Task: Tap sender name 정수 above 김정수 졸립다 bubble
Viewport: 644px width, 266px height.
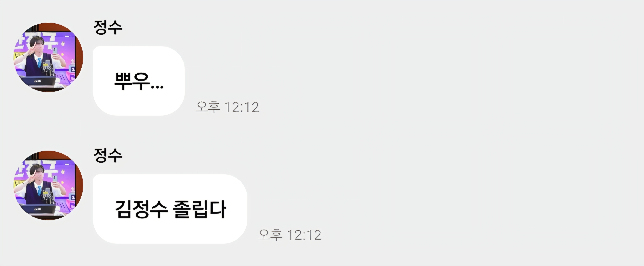Action: pyautogui.click(x=108, y=155)
